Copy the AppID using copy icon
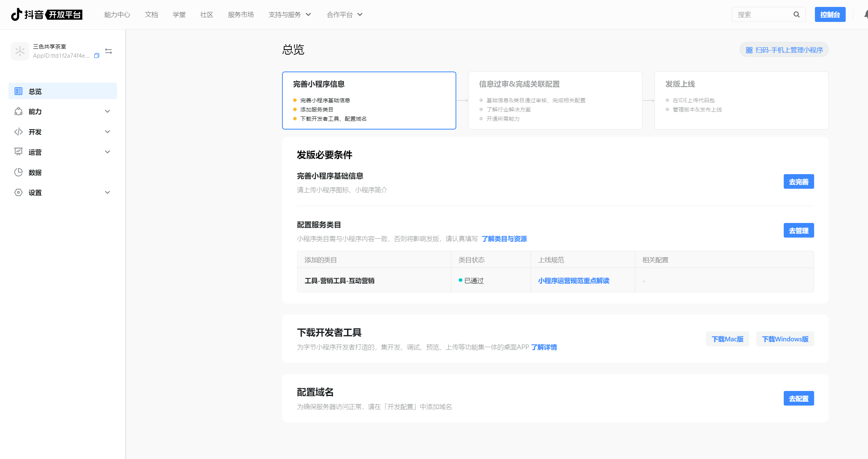The image size is (868, 459). tap(97, 56)
